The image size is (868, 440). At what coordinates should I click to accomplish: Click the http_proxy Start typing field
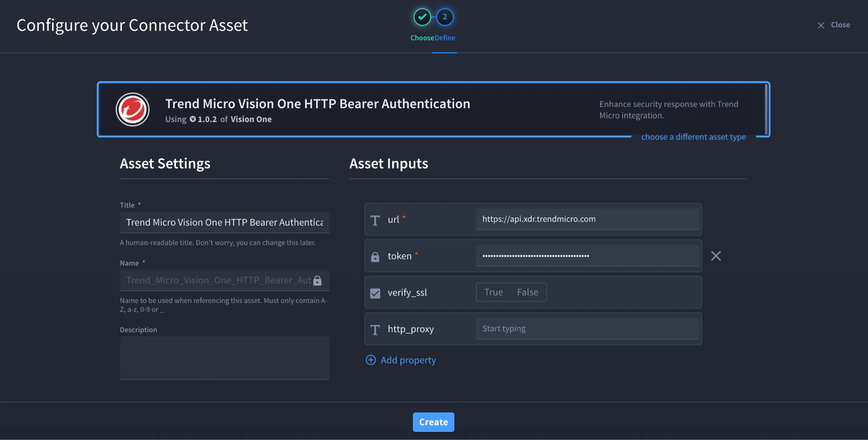[x=587, y=328]
